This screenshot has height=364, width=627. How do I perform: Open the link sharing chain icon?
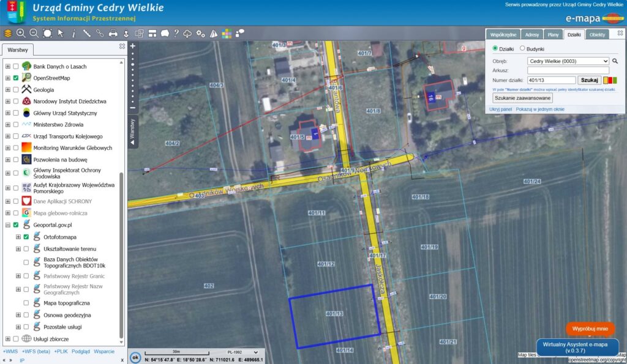tap(100, 33)
